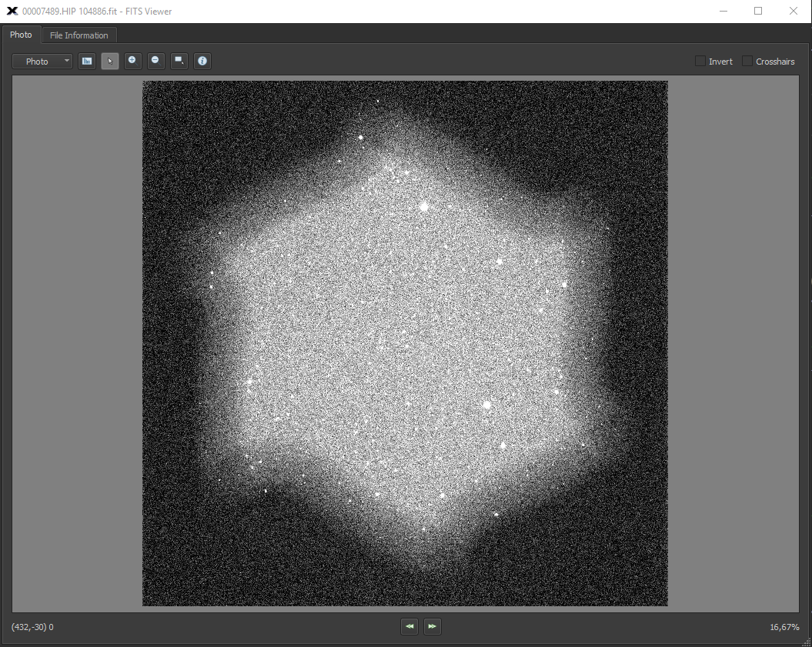Image resolution: width=812 pixels, height=647 pixels.
Task: Click the pixel coordinates readout in status bar
Action: point(32,627)
